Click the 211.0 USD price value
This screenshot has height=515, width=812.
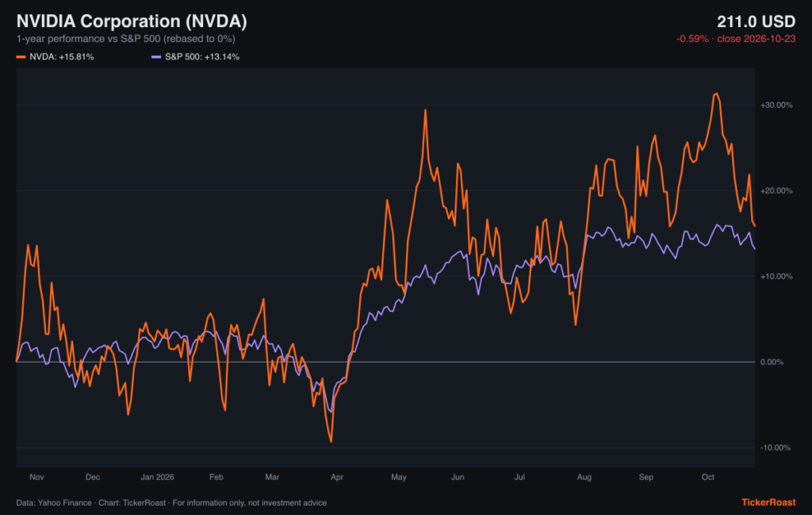[756, 21]
